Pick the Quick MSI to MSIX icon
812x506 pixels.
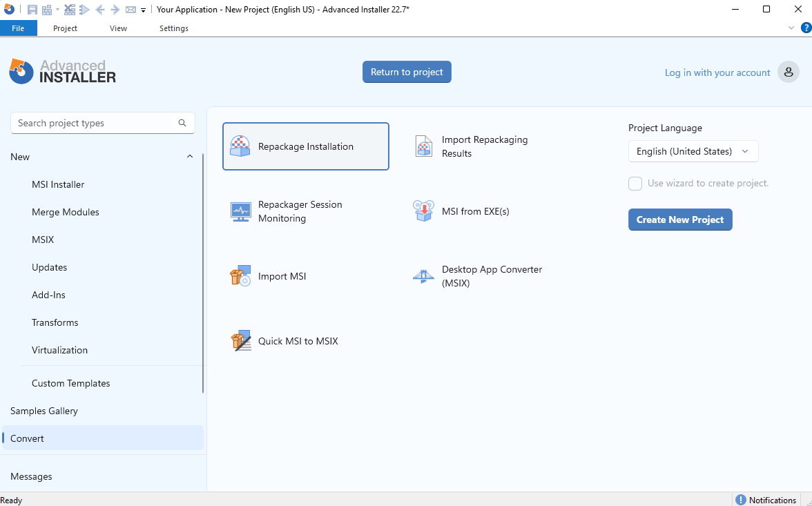pyautogui.click(x=240, y=341)
